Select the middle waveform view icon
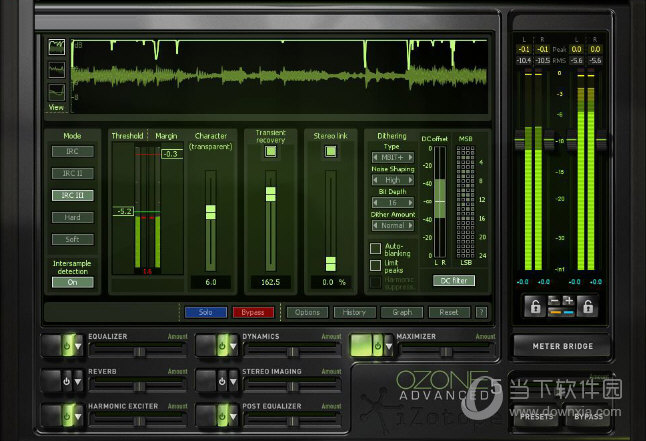Image resolution: width=646 pixels, height=441 pixels. click(56, 70)
